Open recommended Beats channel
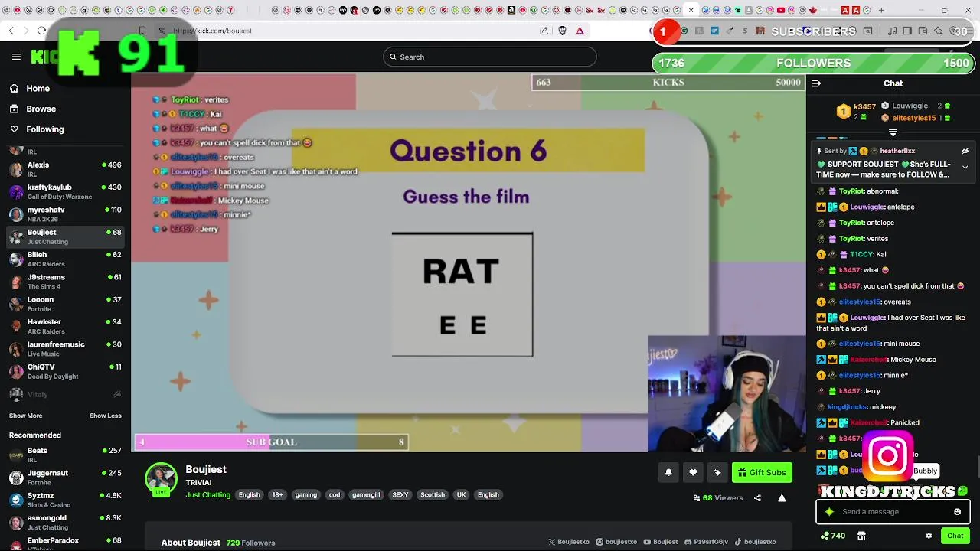Image resolution: width=980 pixels, height=551 pixels. click(x=65, y=455)
